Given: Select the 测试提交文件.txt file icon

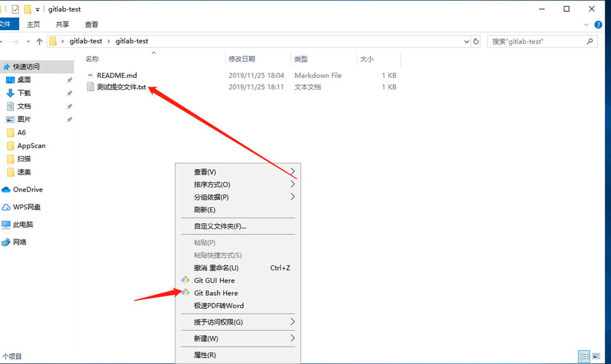Looking at the screenshot, I should (x=90, y=87).
